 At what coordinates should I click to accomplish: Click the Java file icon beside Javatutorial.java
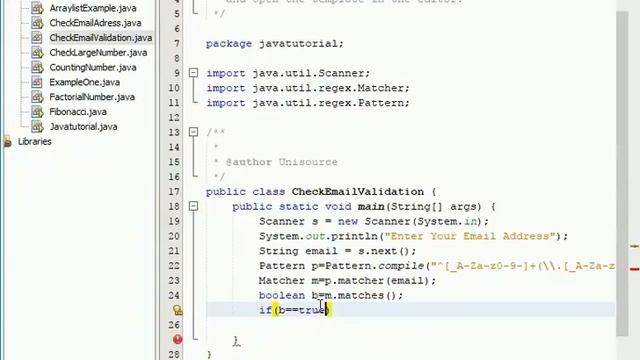coord(37,127)
